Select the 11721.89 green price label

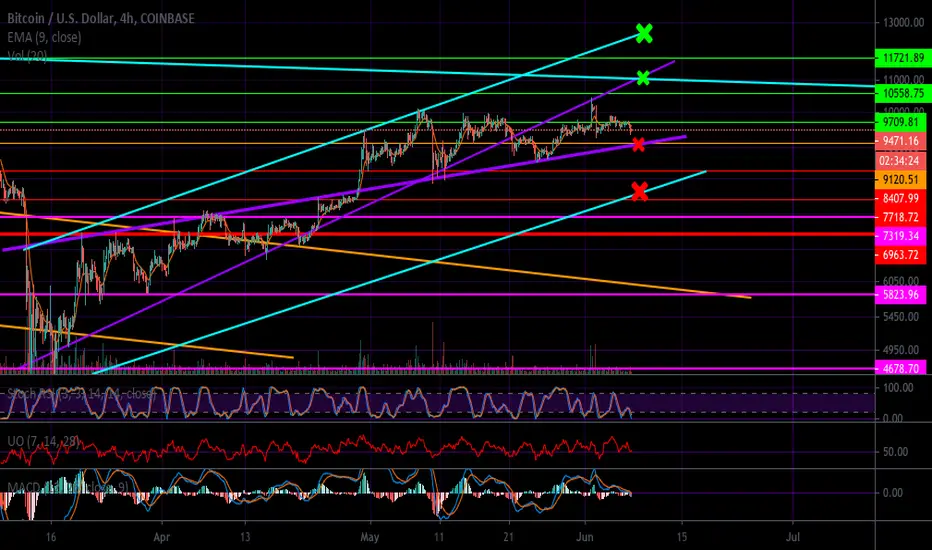[903, 58]
